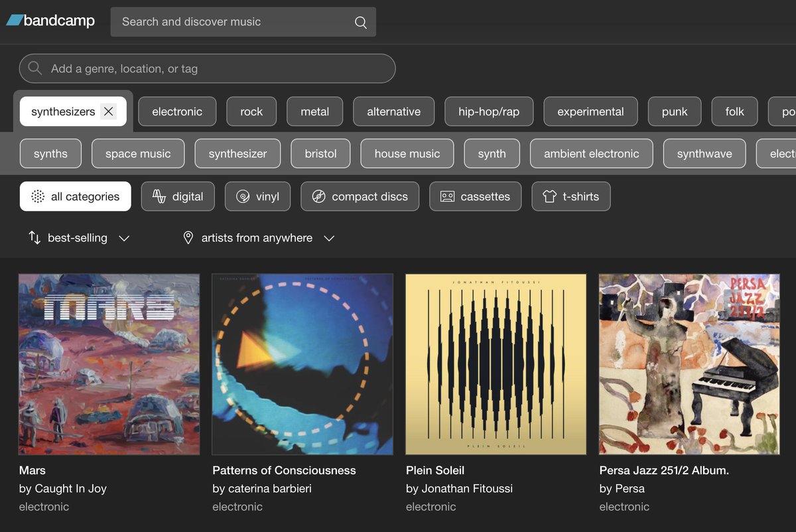Click the digital waveform icon
796x532 pixels.
coord(159,196)
